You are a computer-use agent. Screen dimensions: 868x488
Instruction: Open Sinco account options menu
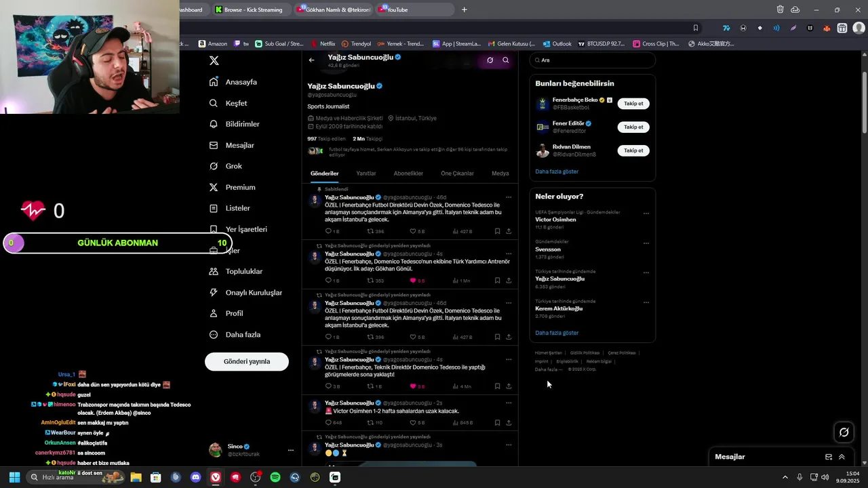click(x=291, y=450)
